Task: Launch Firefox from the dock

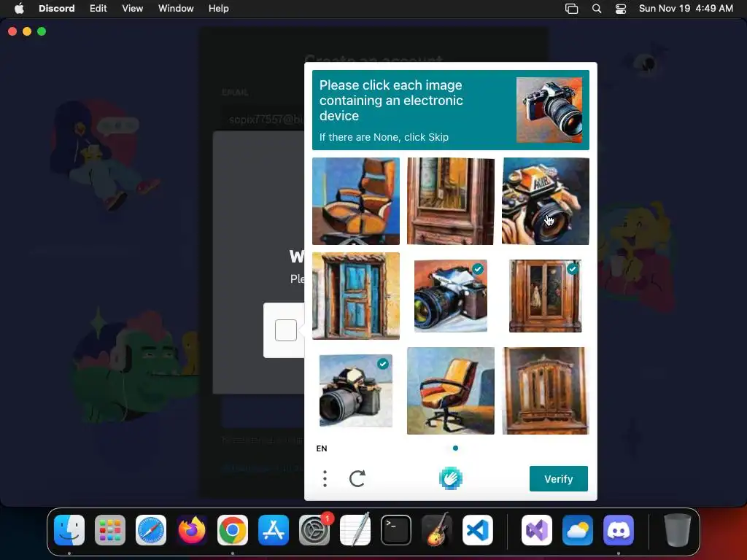Action: pos(192,530)
